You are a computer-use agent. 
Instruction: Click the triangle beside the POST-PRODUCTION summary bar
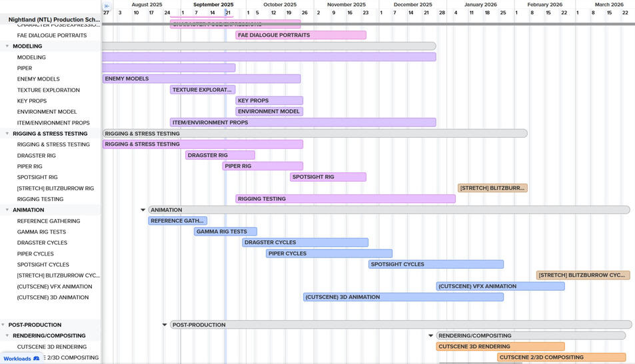point(165,325)
